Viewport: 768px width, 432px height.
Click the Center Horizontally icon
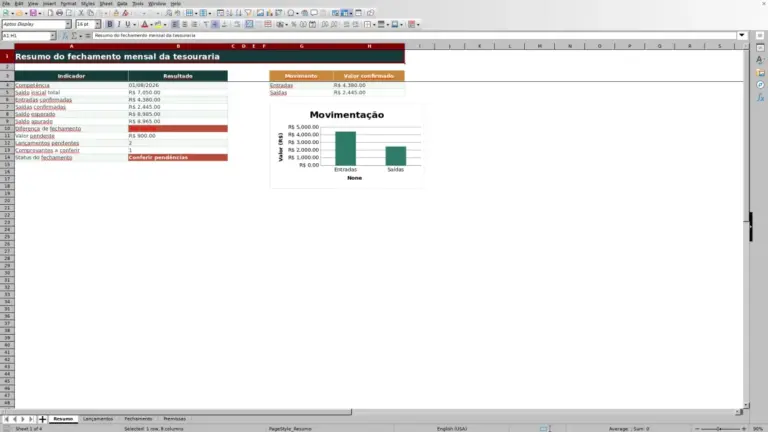[x=185, y=24]
